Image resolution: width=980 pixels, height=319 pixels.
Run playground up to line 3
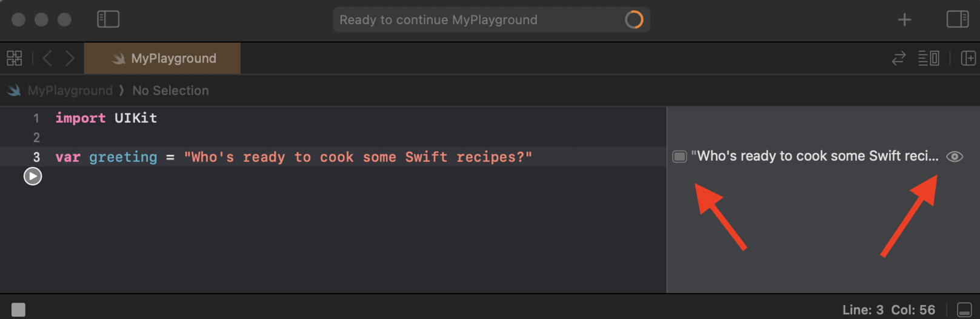click(33, 176)
